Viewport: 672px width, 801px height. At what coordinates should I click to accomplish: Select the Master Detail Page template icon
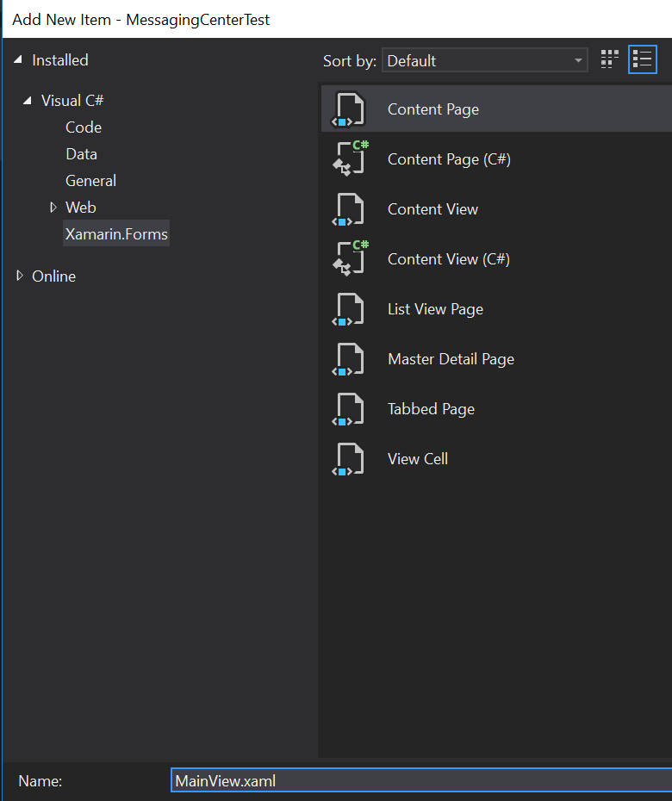click(348, 359)
